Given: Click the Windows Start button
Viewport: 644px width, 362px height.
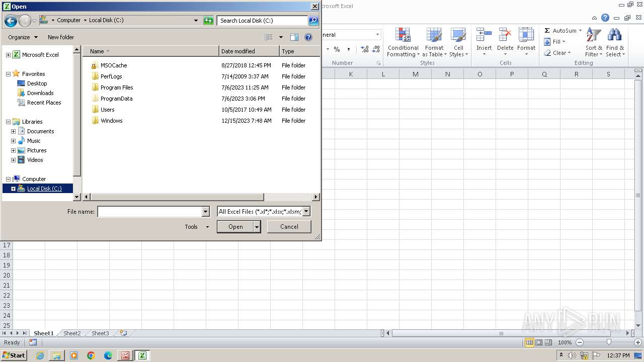Looking at the screenshot, I should coord(14,355).
